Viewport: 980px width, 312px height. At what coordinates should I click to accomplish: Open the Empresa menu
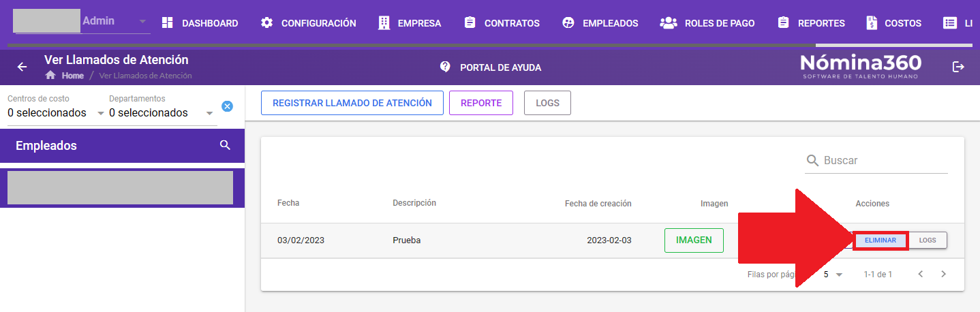click(x=410, y=23)
